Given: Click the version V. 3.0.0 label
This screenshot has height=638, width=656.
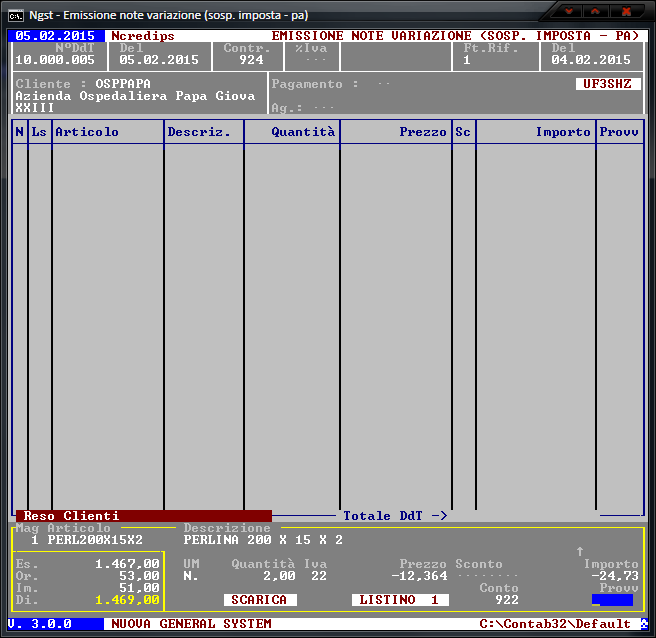Looking at the screenshot, I should pyautogui.click(x=40, y=623).
